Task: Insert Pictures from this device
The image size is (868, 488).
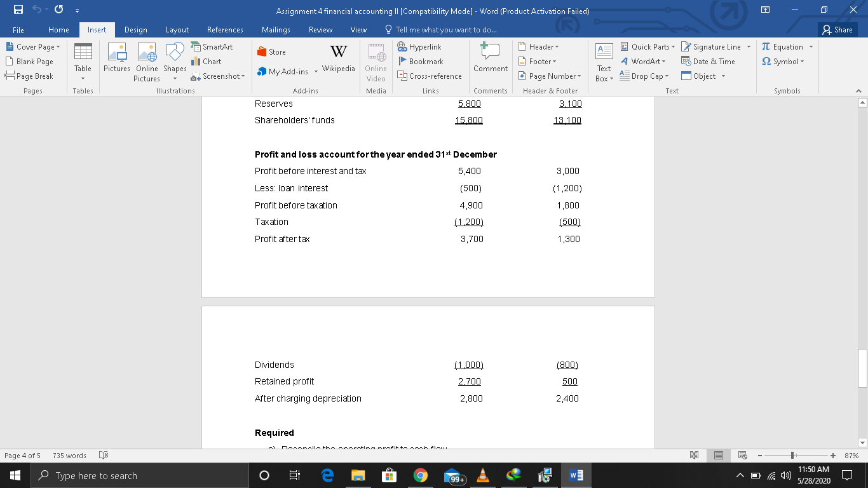Action: (117, 61)
